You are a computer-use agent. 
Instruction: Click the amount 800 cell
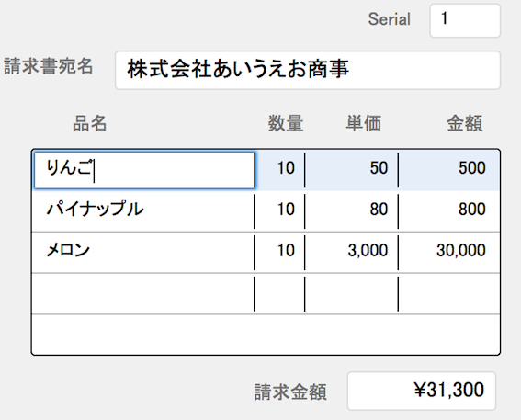(x=449, y=211)
